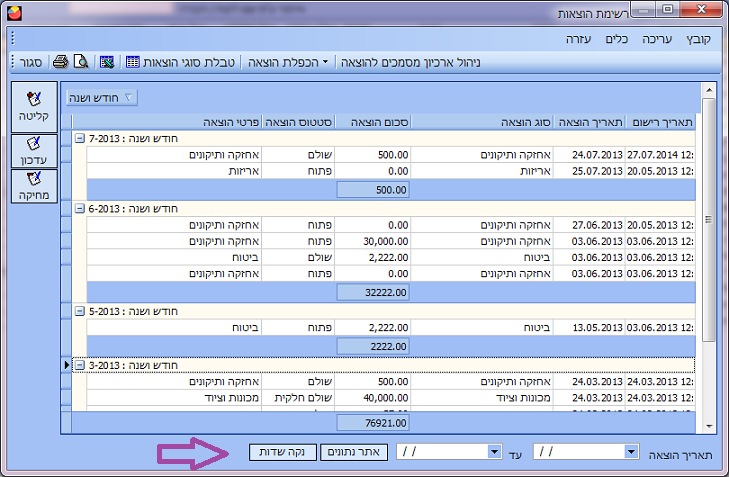Click the עדכון (update) side button
This screenshot has width=729, height=477.
(34, 149)
